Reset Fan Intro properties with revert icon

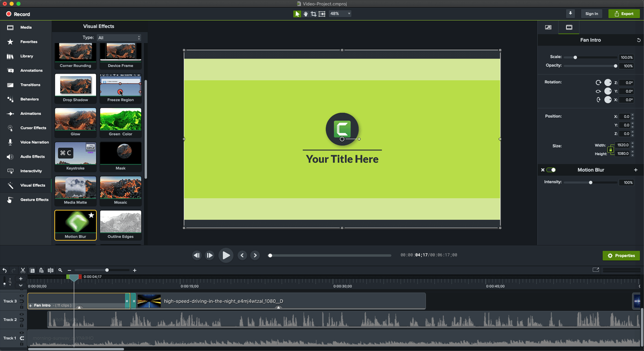639,40
